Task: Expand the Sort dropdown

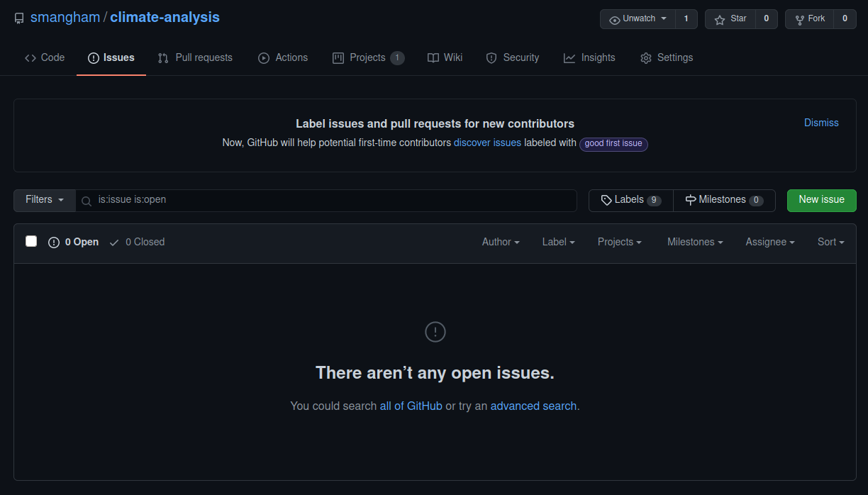Action: click(830, 241)
